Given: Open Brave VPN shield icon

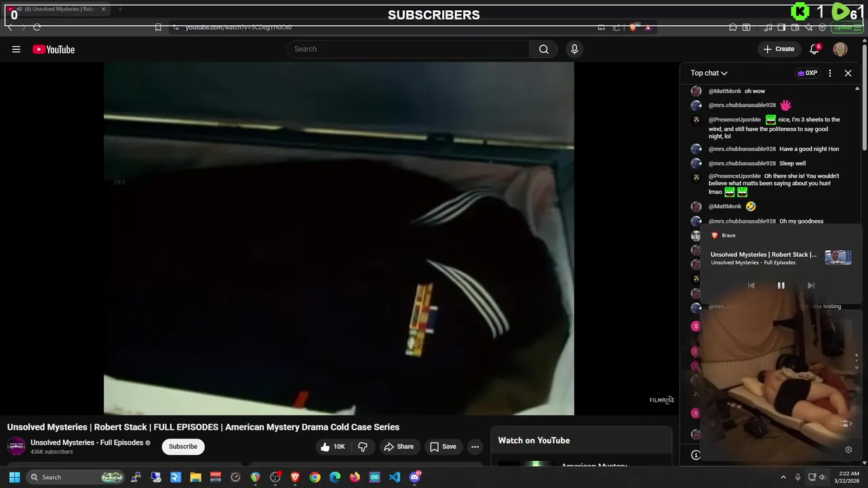Looking at the screenshot, I should click(x=823, y=27).
